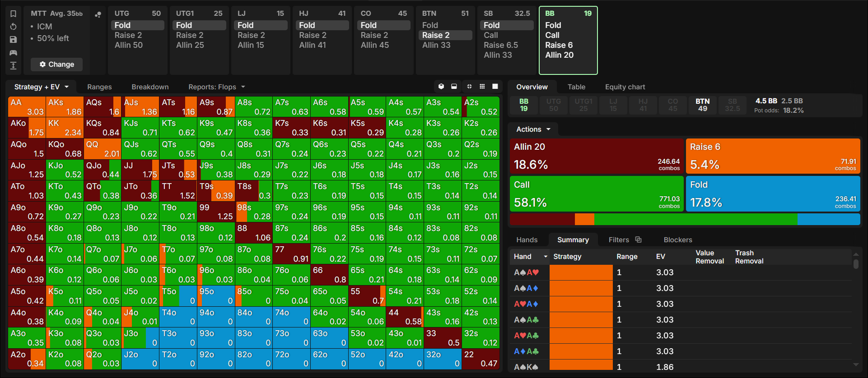Click the 3D cube view icon
This screenshot has width=868, height=378.
point(441,87)
